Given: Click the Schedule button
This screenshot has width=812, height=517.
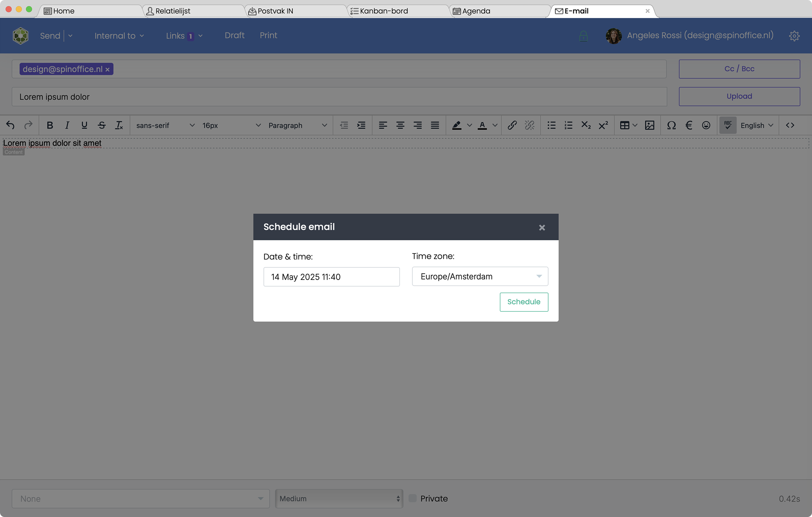Looking at the screenshot, I should click(x=523, y=302).
